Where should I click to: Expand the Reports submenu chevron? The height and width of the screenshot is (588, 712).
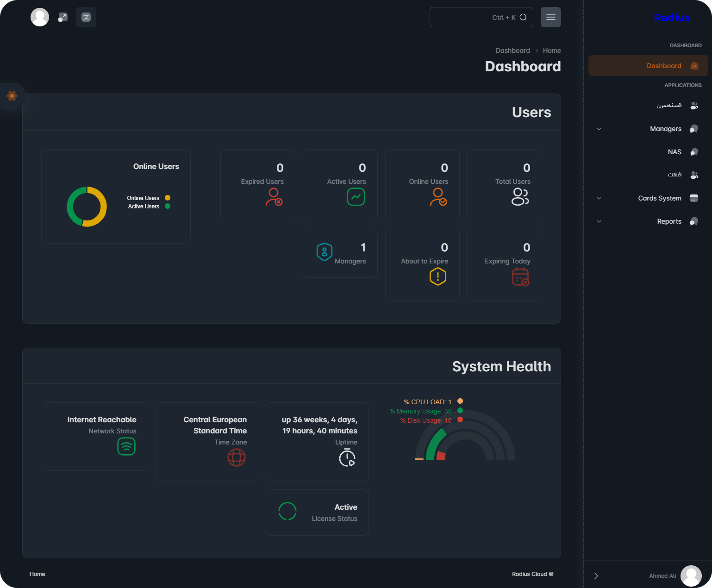click(599, 221)
